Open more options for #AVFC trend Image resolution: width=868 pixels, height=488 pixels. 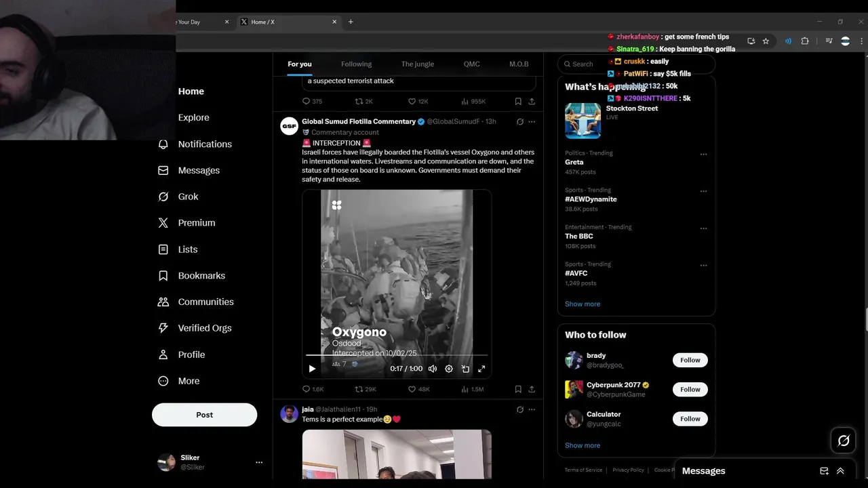point(703,265)
